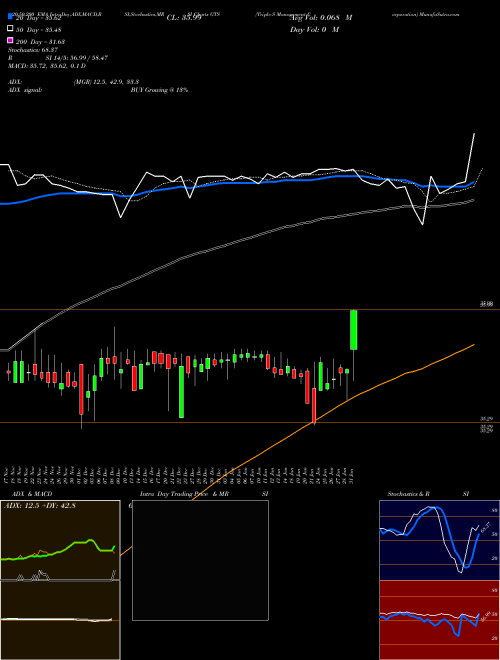Viewport: 500px width, 660px height.
Task: Click the upper 35.99 price level label
Action: click(x=487, y=303)
